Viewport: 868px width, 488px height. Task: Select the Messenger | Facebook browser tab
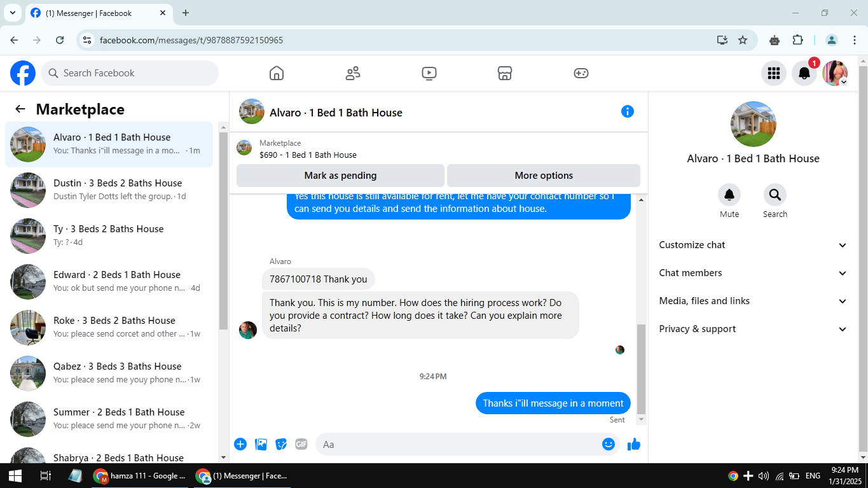click(99, 13)
